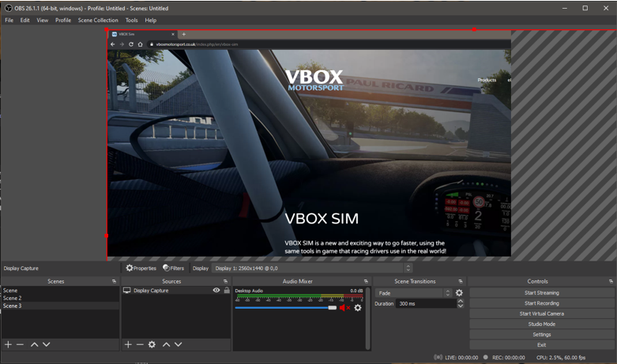Screen dimensions: 617x364
Task: Click Start Streaming button
Action: coord(541,293)
